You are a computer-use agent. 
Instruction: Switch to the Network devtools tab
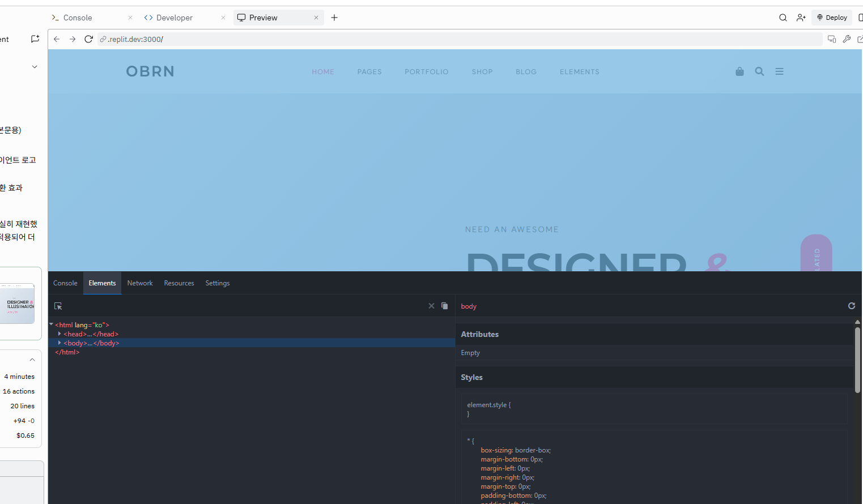point(140,283)
